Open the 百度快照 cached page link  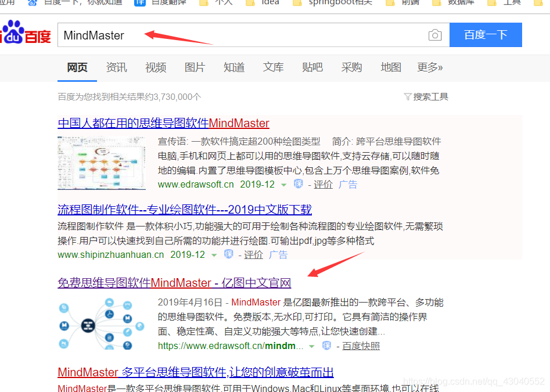(361, 346)
